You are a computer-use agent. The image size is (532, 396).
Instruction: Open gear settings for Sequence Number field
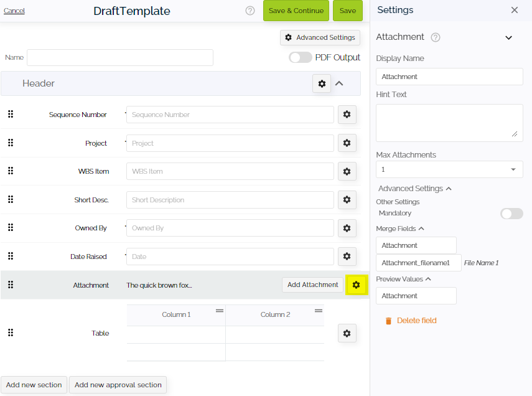pos(347,115)
